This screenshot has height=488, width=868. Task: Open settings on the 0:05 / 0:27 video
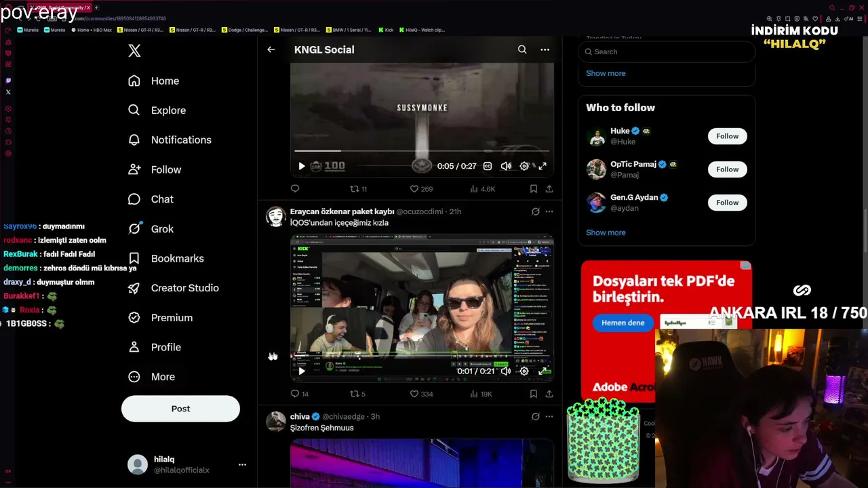point(524,166)
